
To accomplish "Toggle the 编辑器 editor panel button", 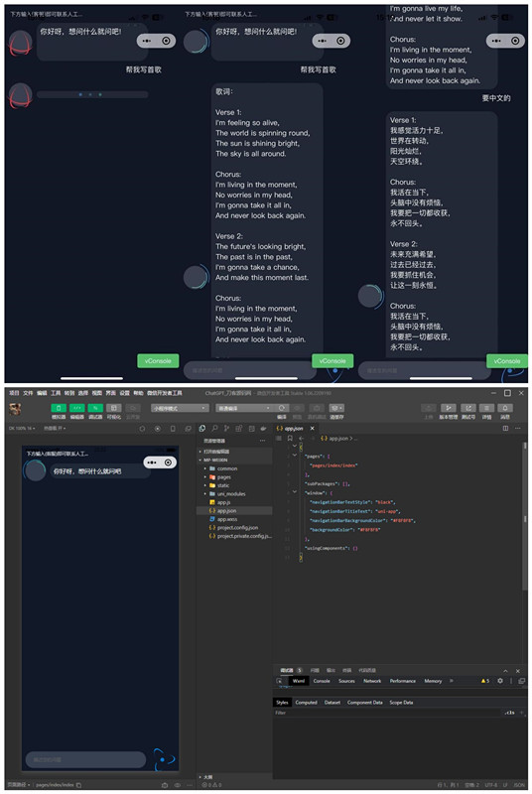I will (x=76, y=408).
